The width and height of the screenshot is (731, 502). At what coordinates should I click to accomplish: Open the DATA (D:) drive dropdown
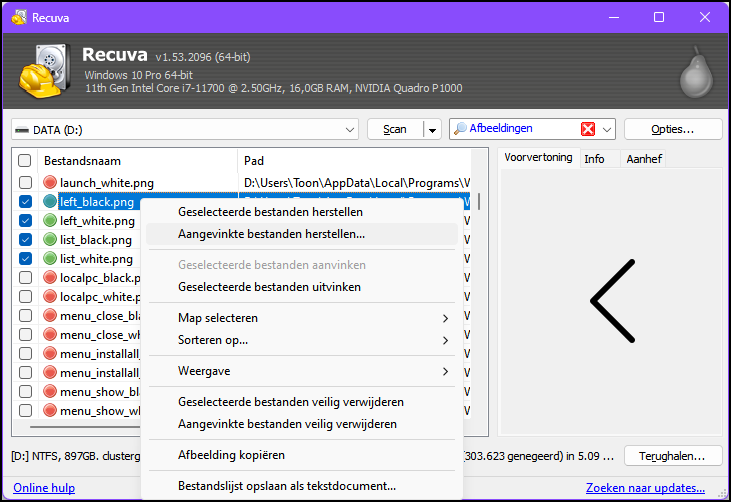tap(350, 130)
